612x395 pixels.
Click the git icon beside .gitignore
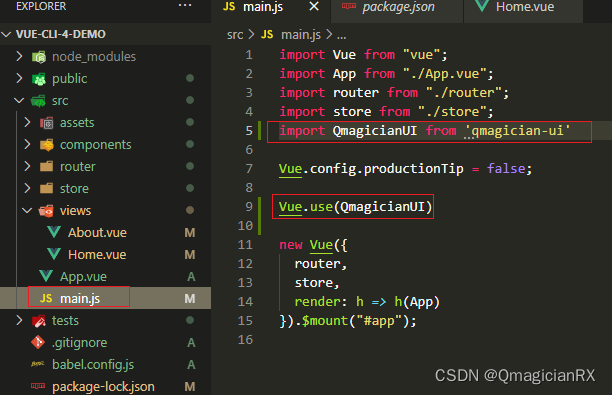point(38,342)
